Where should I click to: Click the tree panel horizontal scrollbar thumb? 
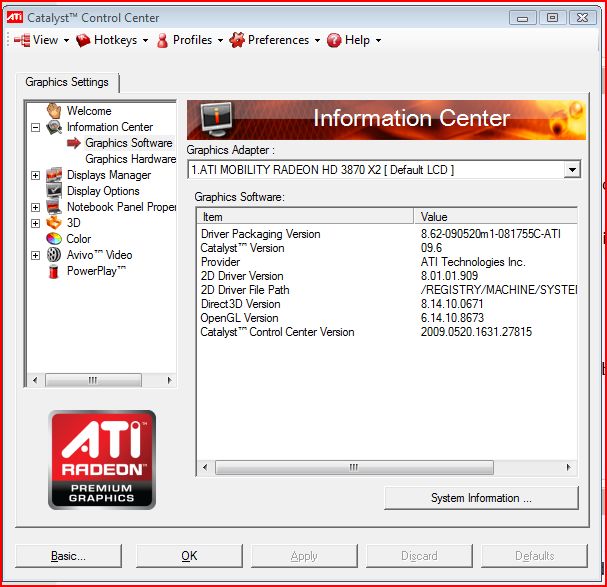pyautogui.click(x=93, y=380)
